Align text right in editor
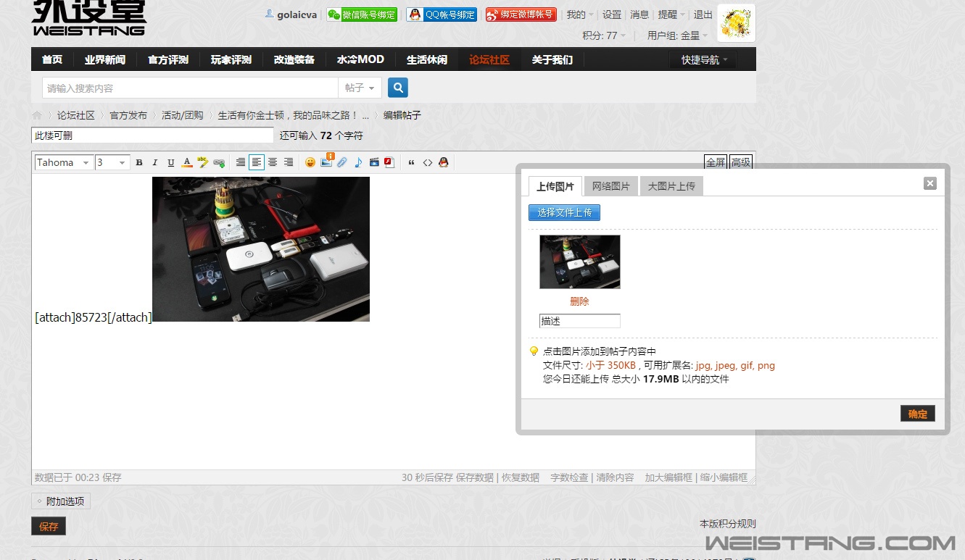 pos(289,162)
